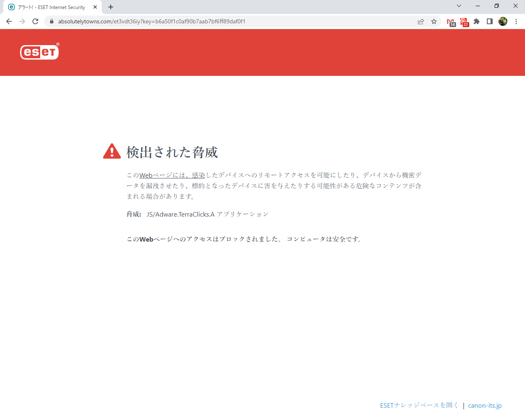Screen dimensions: 525x420
Task: Click threat name JS/Adware.TerraClicks.A
Action: point(180,214)
